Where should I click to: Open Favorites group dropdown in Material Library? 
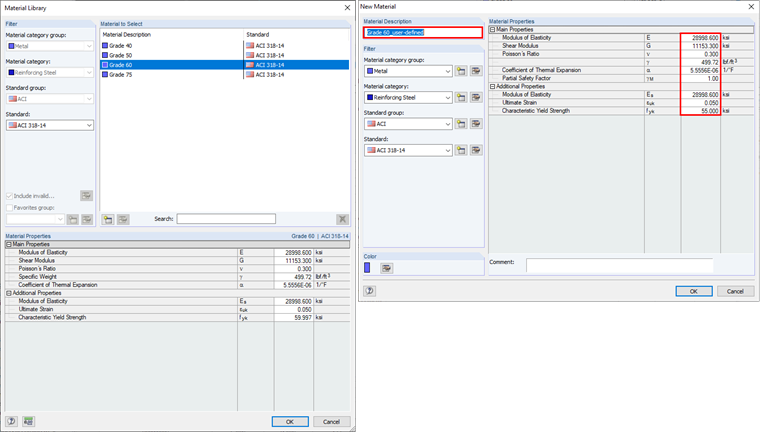point(35,219)
